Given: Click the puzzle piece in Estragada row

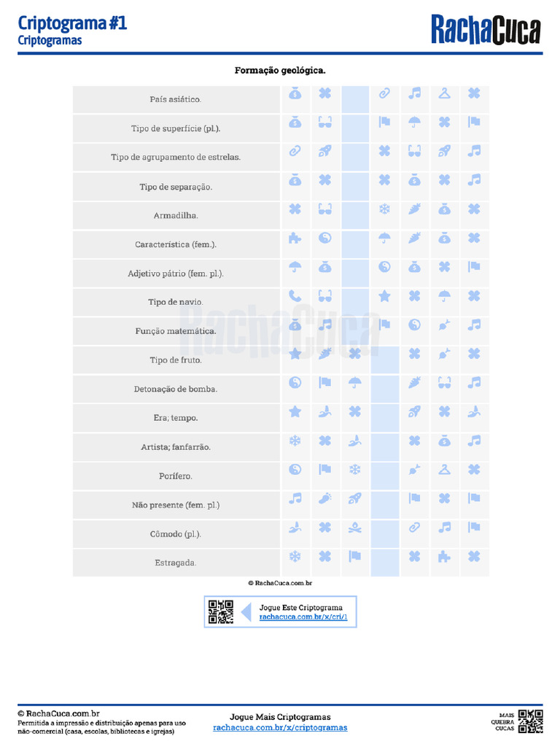Looking at the screenshot, I should coord(444,556).
